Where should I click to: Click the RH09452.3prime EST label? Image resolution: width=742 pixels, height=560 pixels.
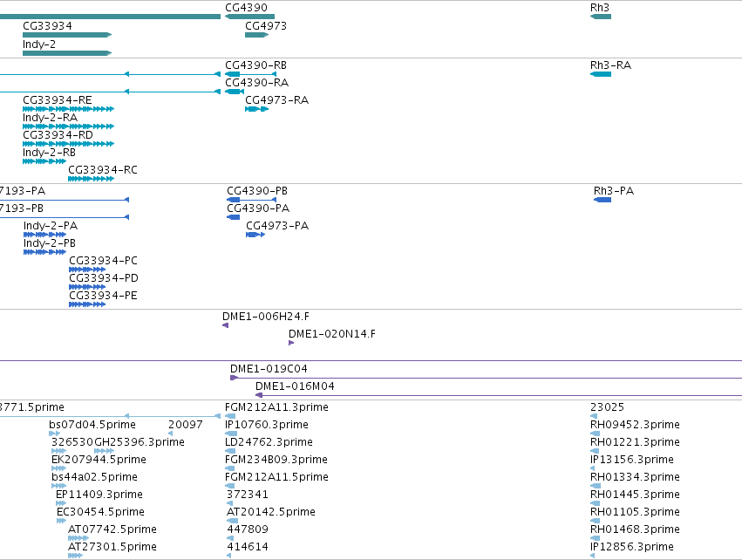(x=635, y=425)
